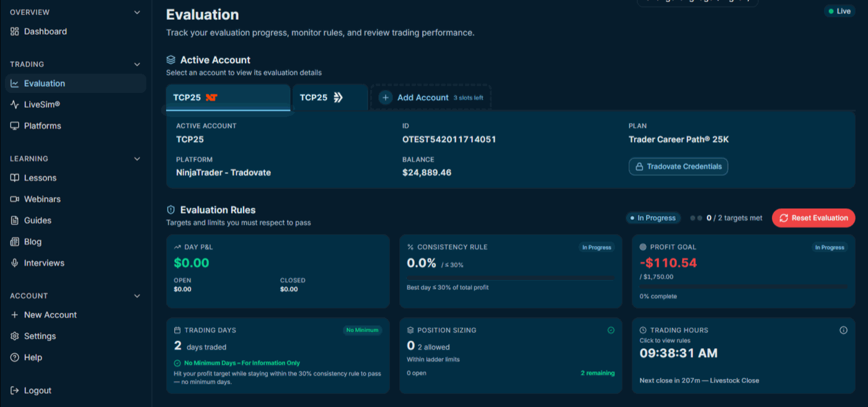The width and height of the screenshot is (868, 407).
Task: Click 'NinjaTrader - Tradovate' platform text
Action: [223, 173]
